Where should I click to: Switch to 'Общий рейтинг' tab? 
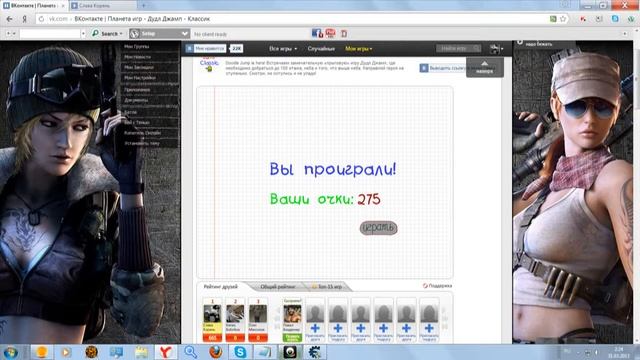click(278, 287)
